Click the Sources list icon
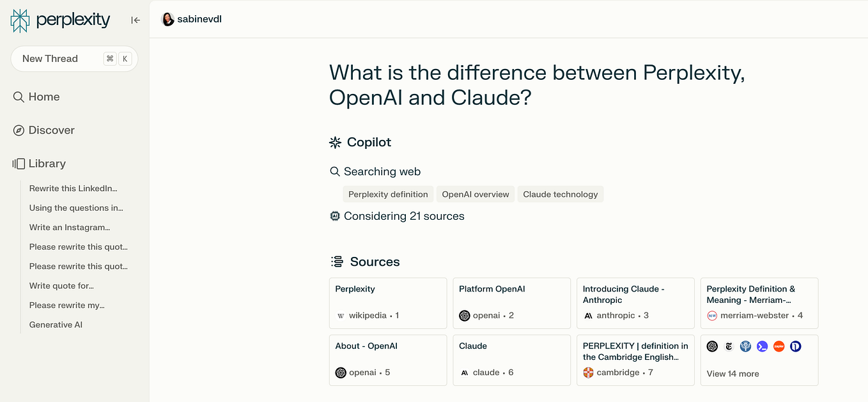868x402 pixels. click(x=336, y=261)
